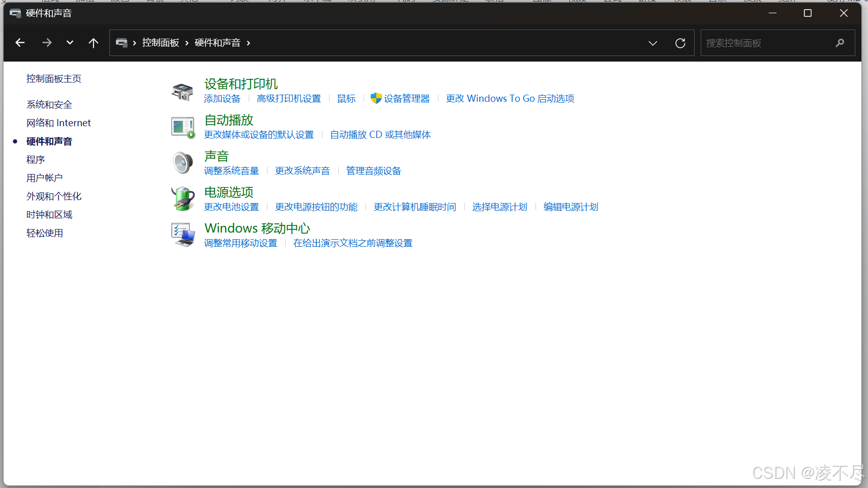Open 轻松使用 category
This screenshot has height=488, width=868.
[45, 233]
